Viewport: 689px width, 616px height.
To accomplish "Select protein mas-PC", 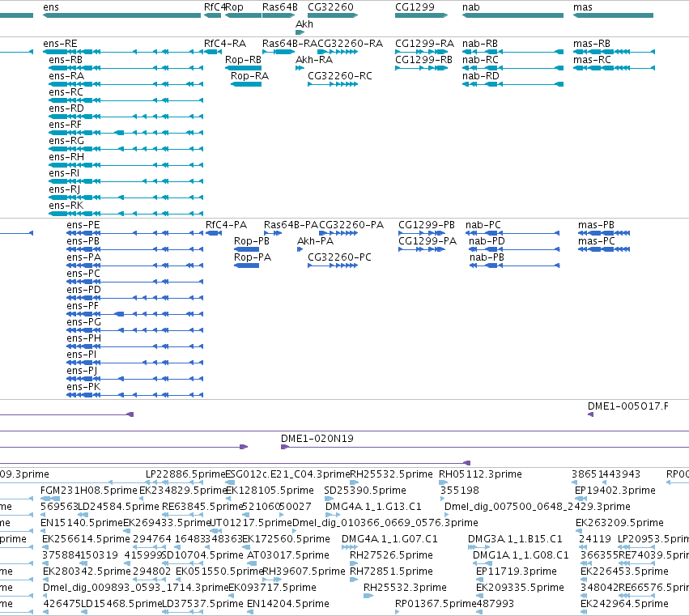I will point(604,249).
